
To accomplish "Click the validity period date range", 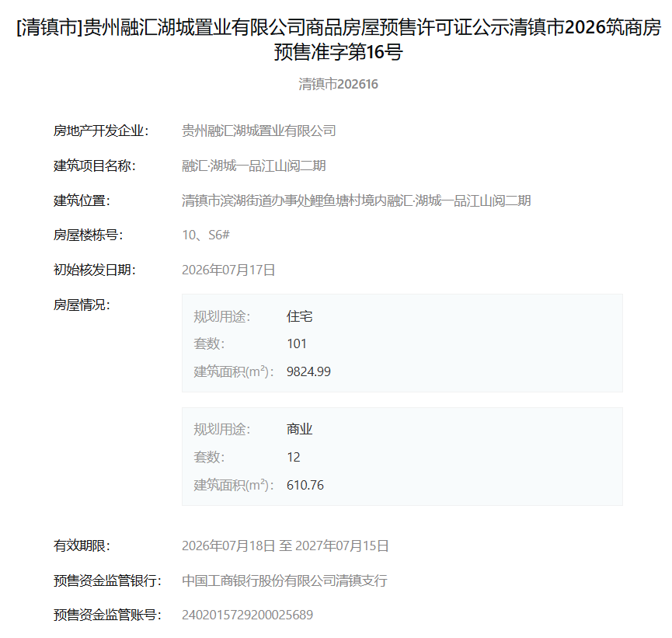I will point(285,546).
